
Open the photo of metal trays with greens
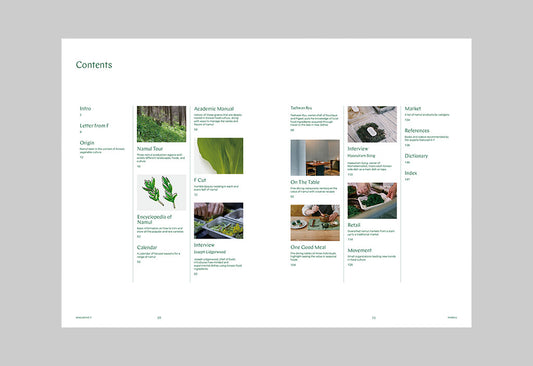(x=219, y=221)
